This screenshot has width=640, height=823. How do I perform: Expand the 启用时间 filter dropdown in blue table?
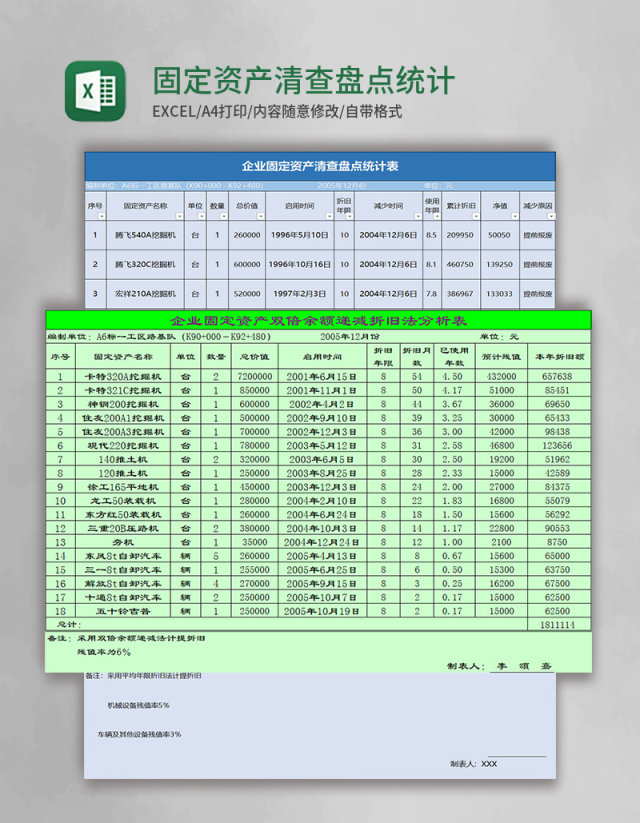330,216
